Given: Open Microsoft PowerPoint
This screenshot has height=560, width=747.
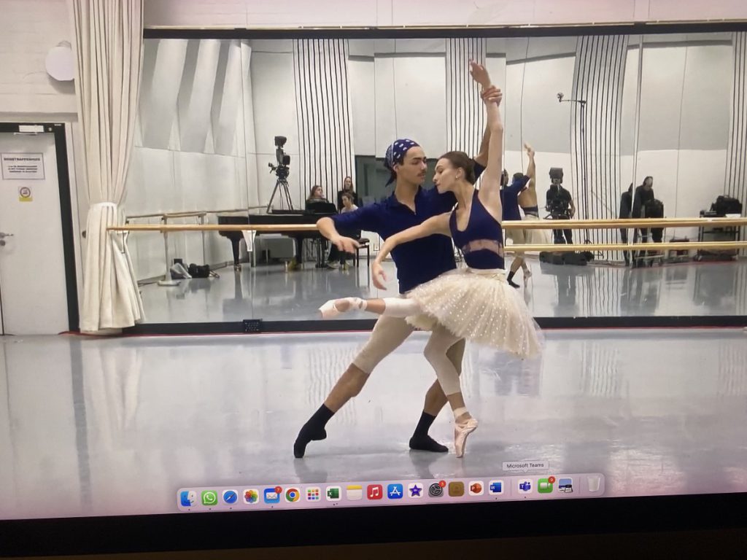Looking at the screenshot, I should coord(476,489).
